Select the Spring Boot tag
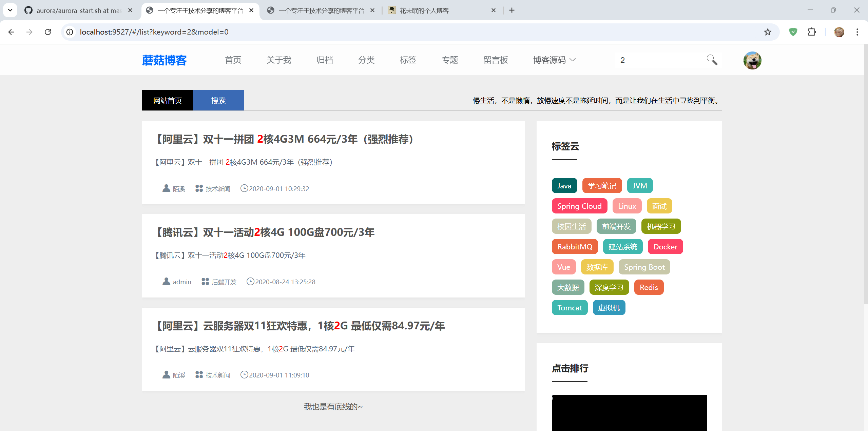Image resolution: width=868 pixels, height=431 pixels. (644, 267)
